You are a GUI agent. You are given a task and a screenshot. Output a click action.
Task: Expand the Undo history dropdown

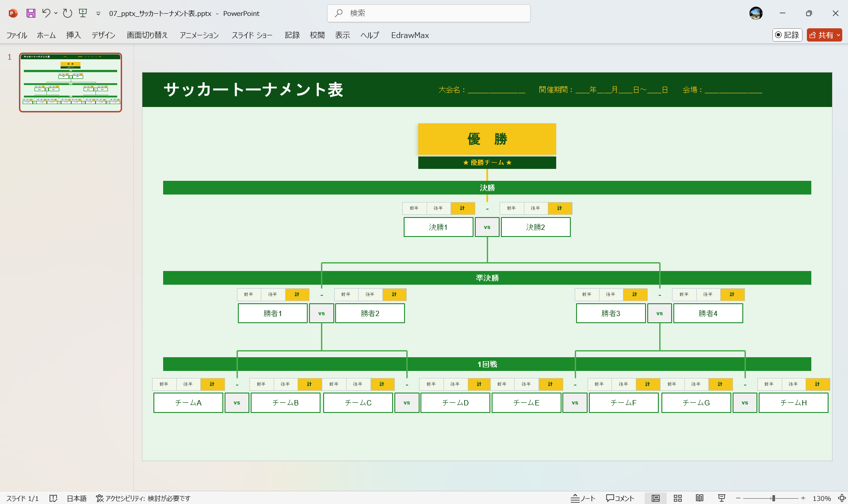click(x=55, y=13)
